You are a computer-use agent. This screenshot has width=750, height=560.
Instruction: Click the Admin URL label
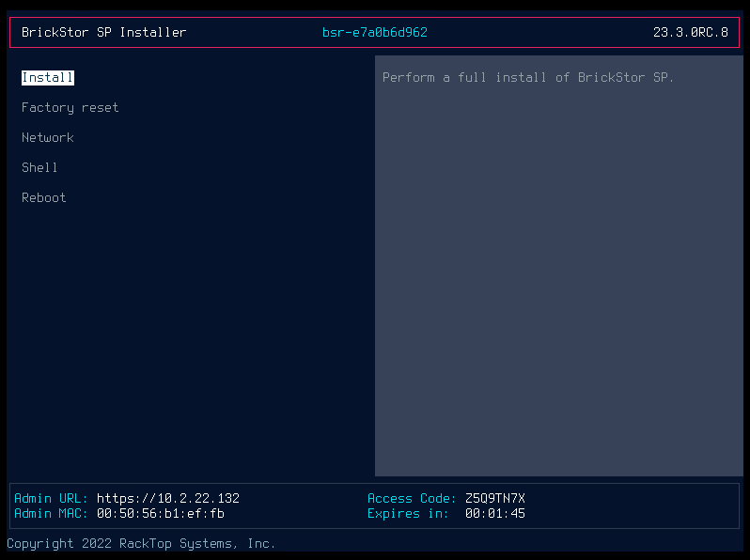(x=52, y=499)
